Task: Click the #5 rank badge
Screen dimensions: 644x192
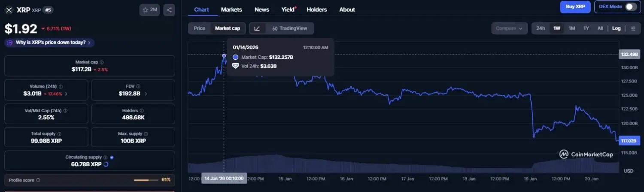Action: [x=48, y=9]
